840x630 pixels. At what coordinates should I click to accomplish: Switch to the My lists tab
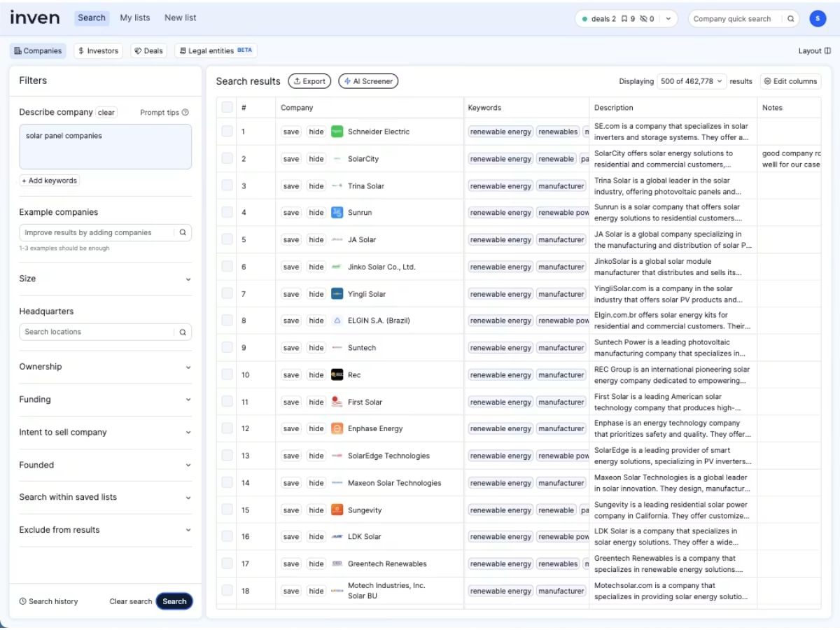[x=135, y=17]
